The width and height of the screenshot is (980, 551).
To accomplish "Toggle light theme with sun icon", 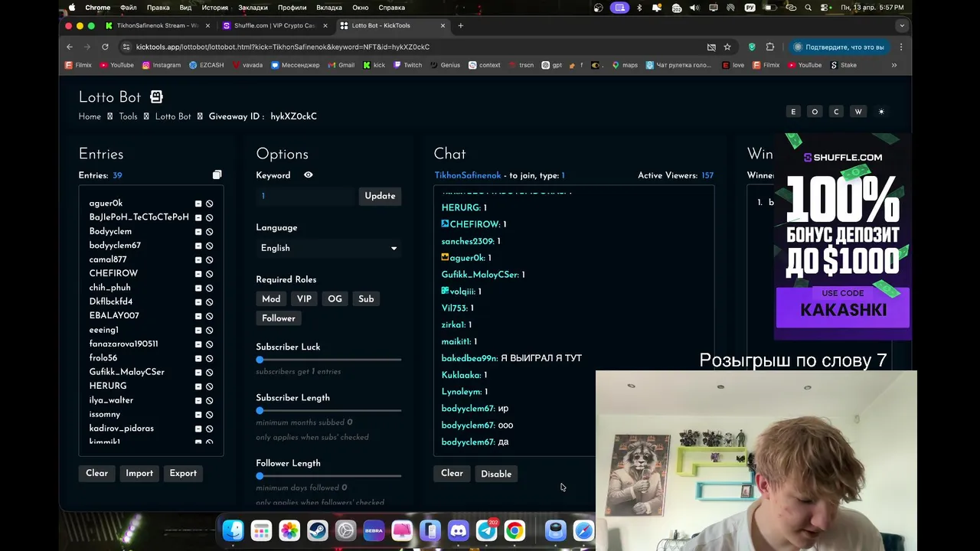I will [x=881, y=112].
